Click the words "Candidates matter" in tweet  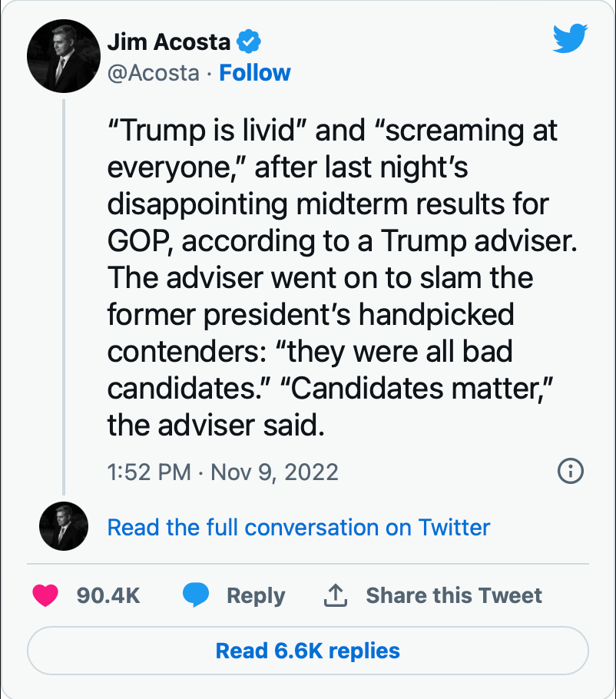[x=422, y=389]
